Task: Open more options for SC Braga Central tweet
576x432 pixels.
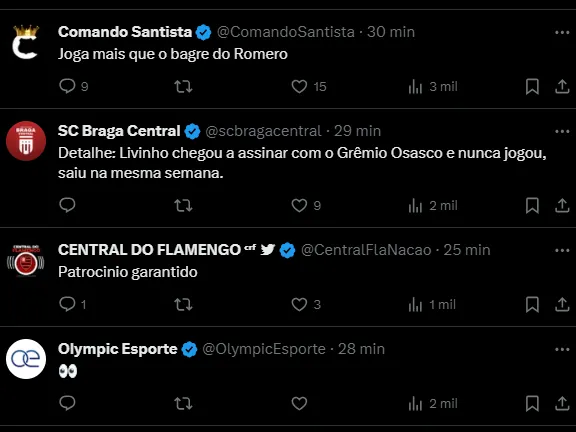Action: tap(562, 132)
